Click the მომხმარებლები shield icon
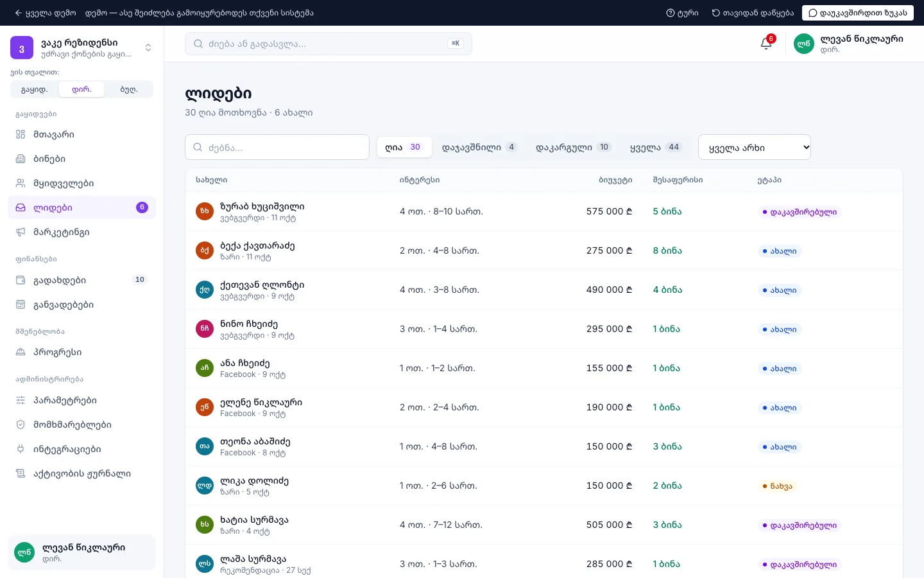This screenshot has width=924, height=578. pos(21,425)
